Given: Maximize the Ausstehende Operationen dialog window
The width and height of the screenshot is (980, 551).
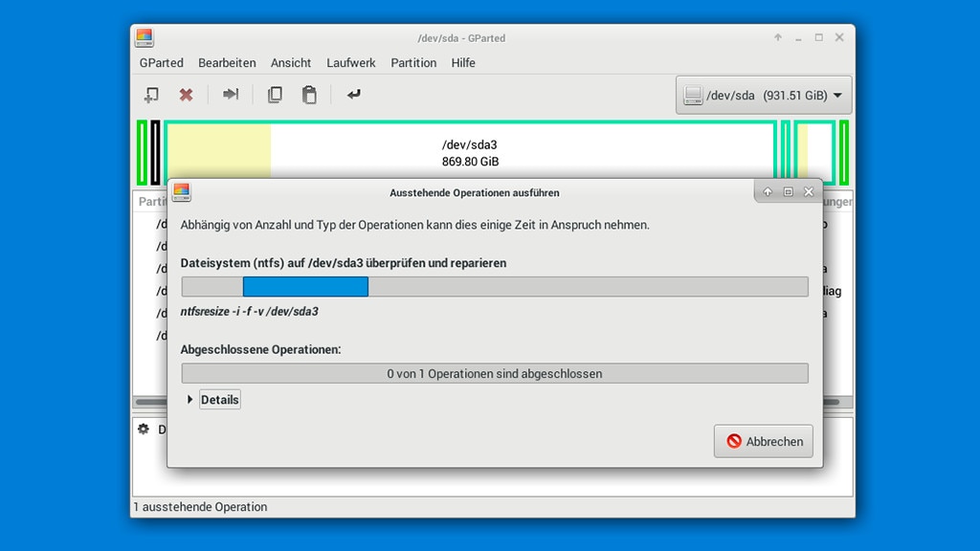Looking at the screenshot, I should point(788,192).
